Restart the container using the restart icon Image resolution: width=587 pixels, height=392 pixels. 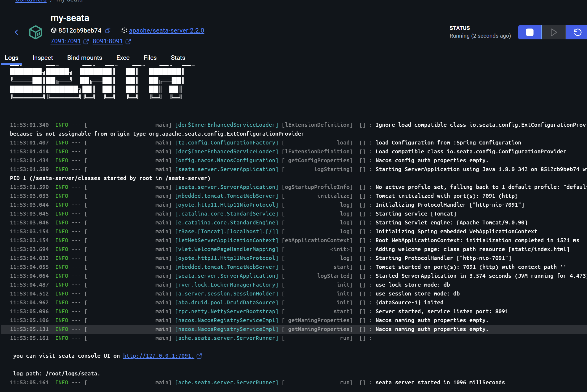(577, 32)
